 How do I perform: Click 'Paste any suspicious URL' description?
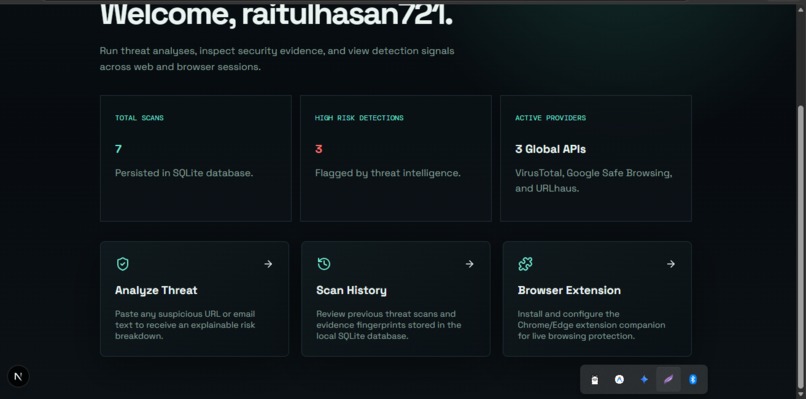(185, 325)
